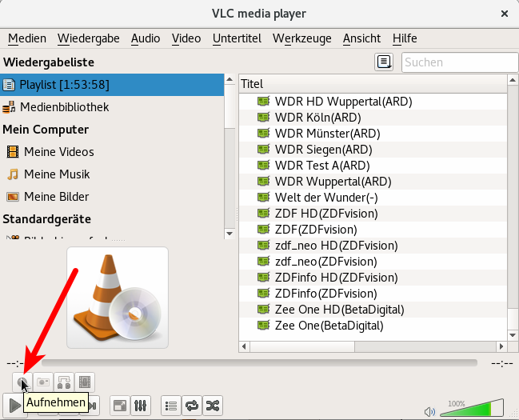Click the A-B loop button
Image resolution: width=519 pixels, height=420 pixels.
[x=64, y=382]
